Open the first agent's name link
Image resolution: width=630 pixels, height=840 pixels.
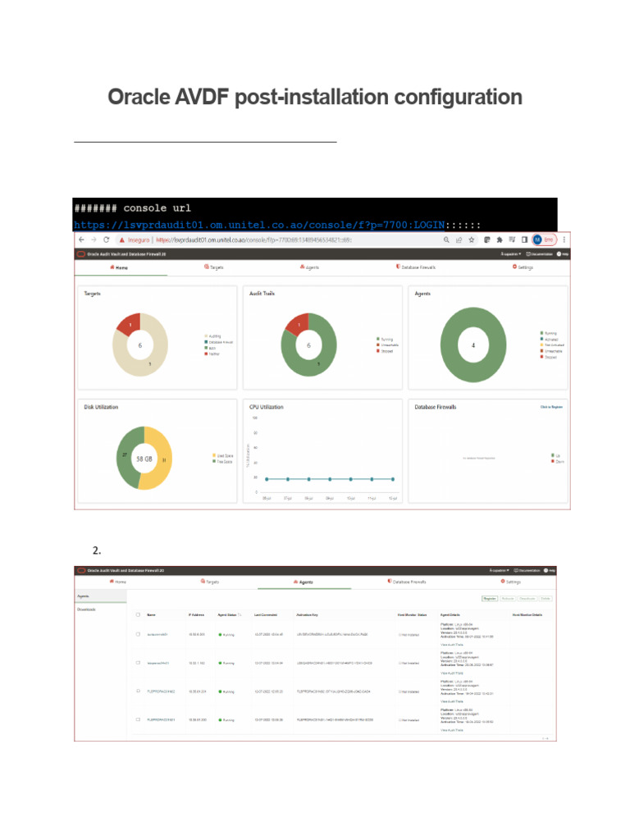157,634
